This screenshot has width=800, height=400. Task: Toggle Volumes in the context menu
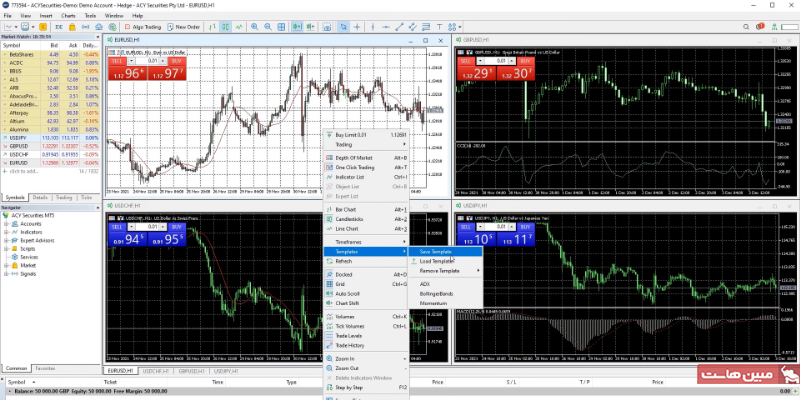coord(366,317)
